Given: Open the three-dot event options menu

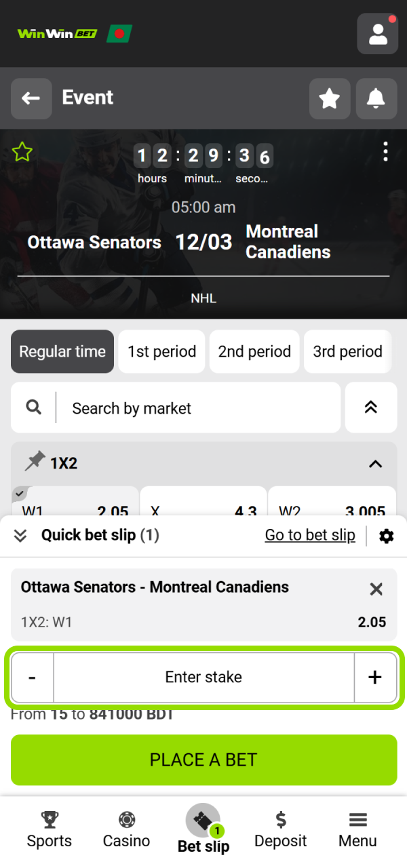Looking at the screenshot, I should (385, 152).
